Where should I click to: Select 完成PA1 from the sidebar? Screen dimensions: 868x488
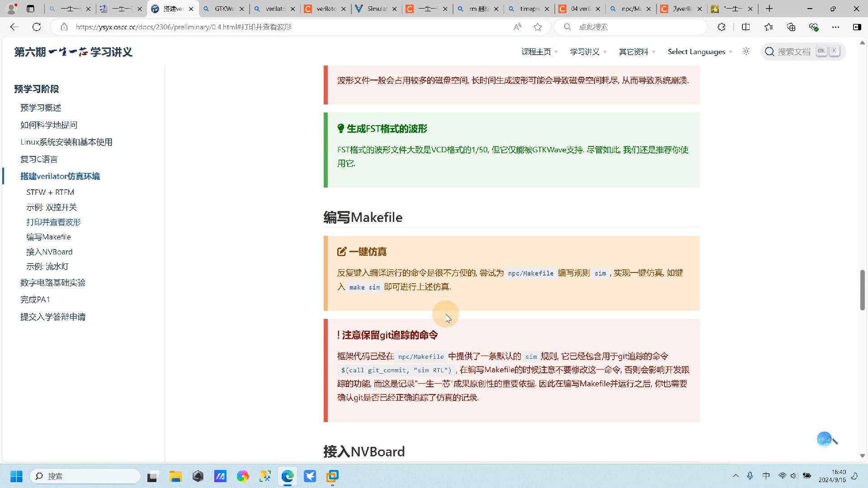click(35, 299)
